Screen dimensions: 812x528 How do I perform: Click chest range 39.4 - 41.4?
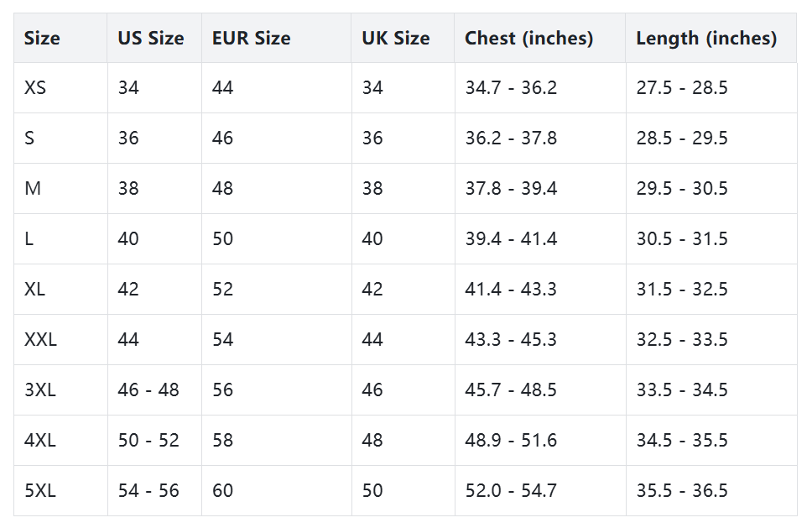click(511, 239)
